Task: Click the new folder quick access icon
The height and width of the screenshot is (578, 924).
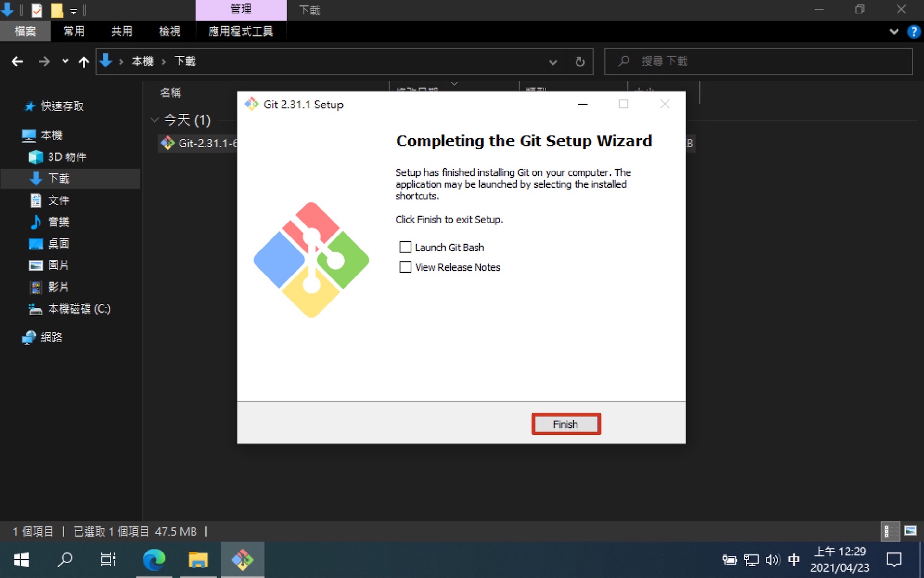Action: 57,10
